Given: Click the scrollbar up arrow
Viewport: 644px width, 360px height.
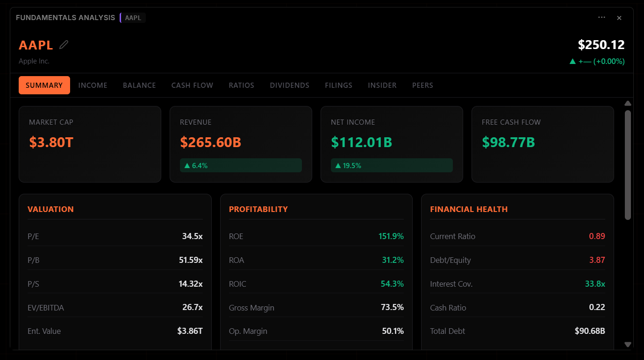Looking at the screenshot, I should 628,103.
